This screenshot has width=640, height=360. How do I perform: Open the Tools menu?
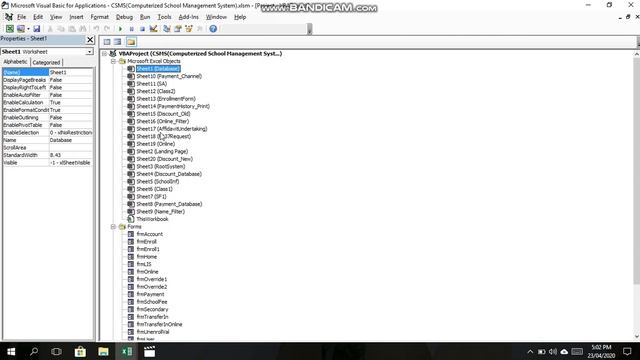click(164, 17)
